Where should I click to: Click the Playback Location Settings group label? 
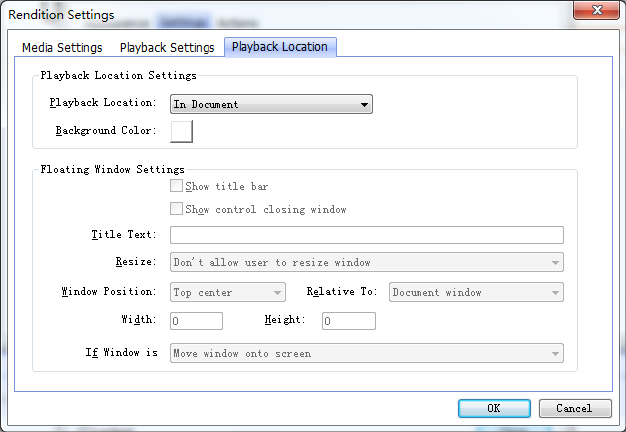point(118,75)
